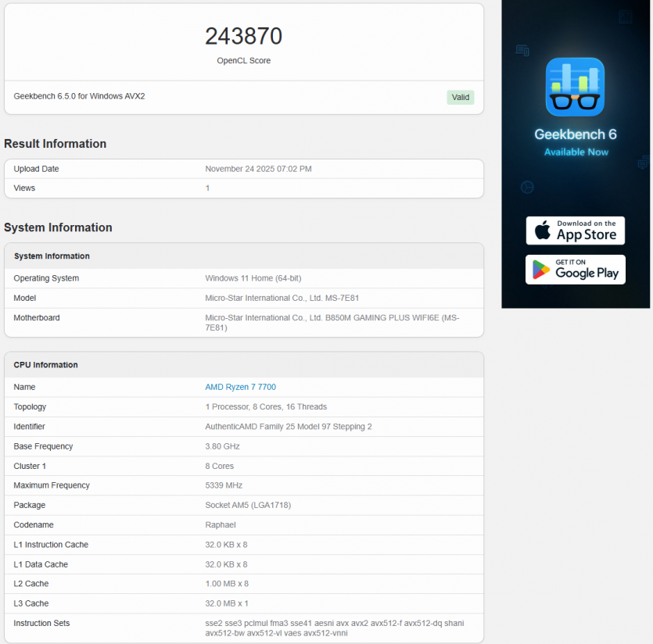Click the System Information table header
Screen dimensions: 653x644
click(x=52, y=256)
